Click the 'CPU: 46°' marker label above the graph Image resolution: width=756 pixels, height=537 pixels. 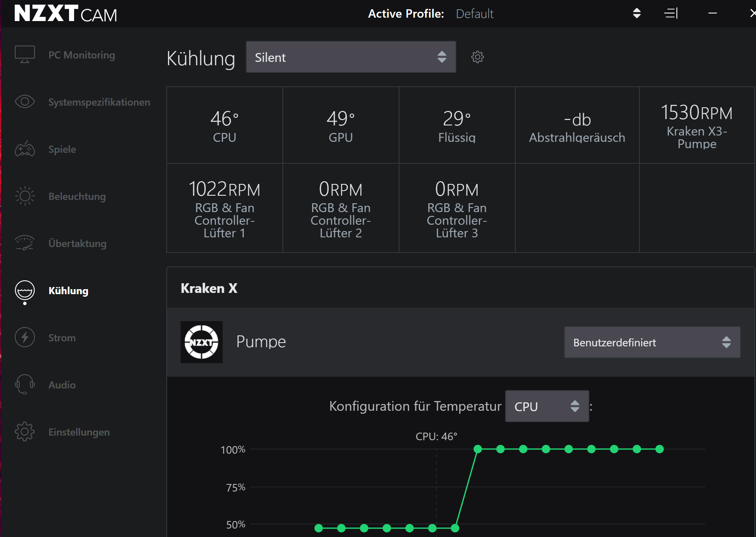(x=437, y=436)
